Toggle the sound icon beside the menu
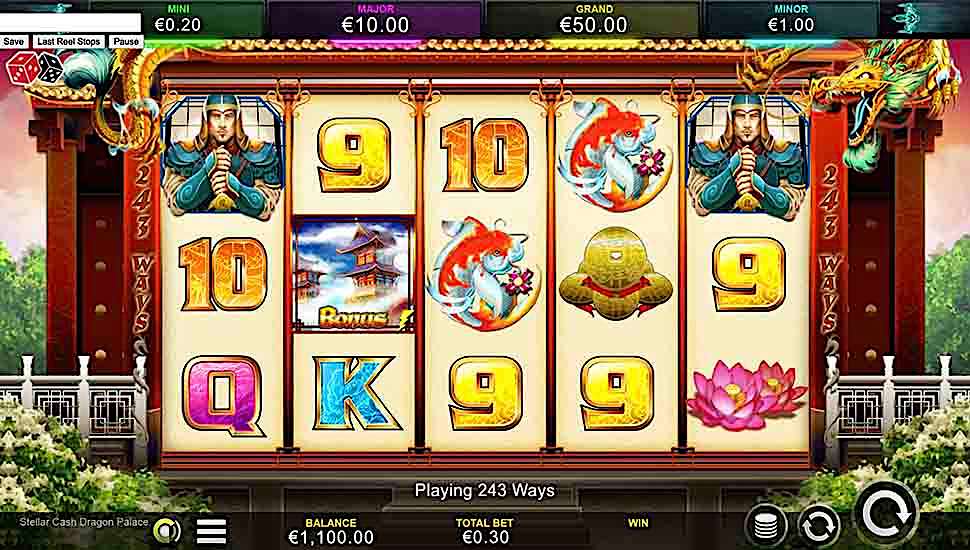The width and height of the screenshot is (970, 550). [x=167, y=530]
